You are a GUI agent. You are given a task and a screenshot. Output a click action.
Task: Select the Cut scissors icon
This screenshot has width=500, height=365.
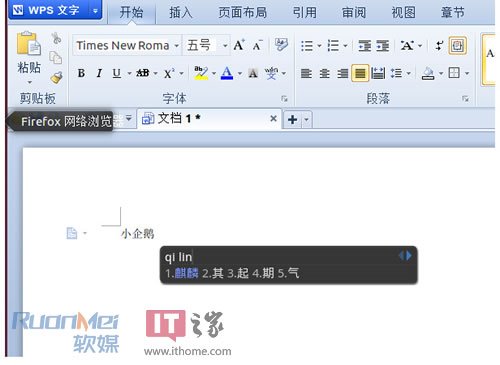[56, 38]
